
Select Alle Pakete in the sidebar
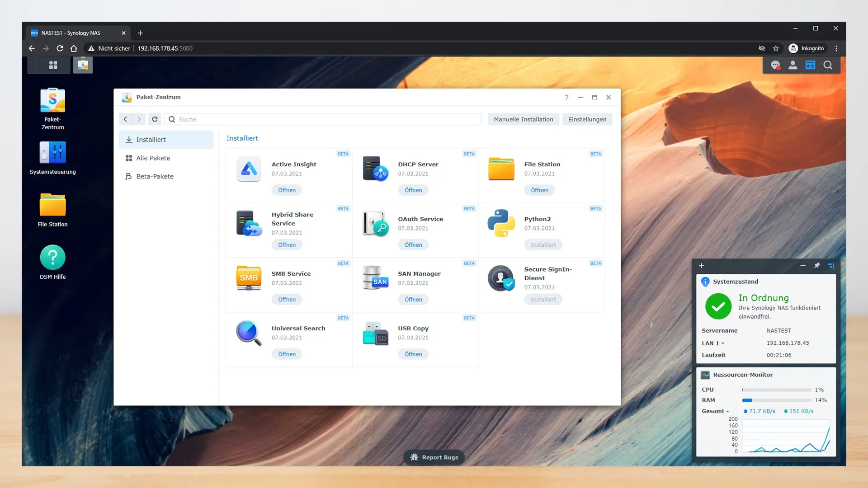pyautogui.click(x=166, y=158)
